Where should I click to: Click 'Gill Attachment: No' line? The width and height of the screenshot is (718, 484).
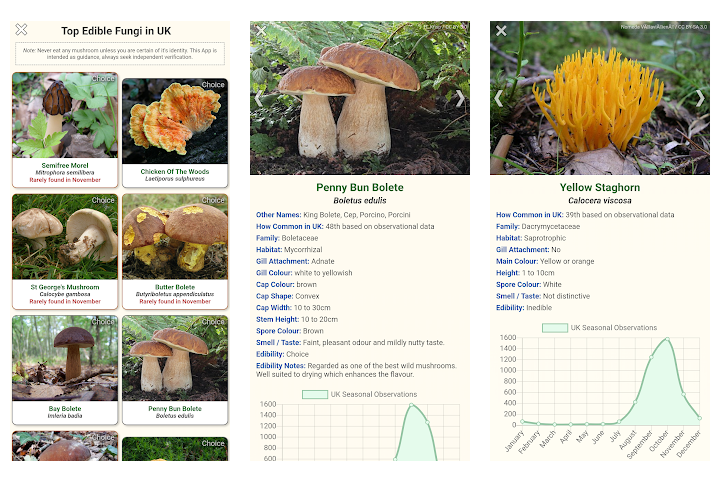[528, 250]
